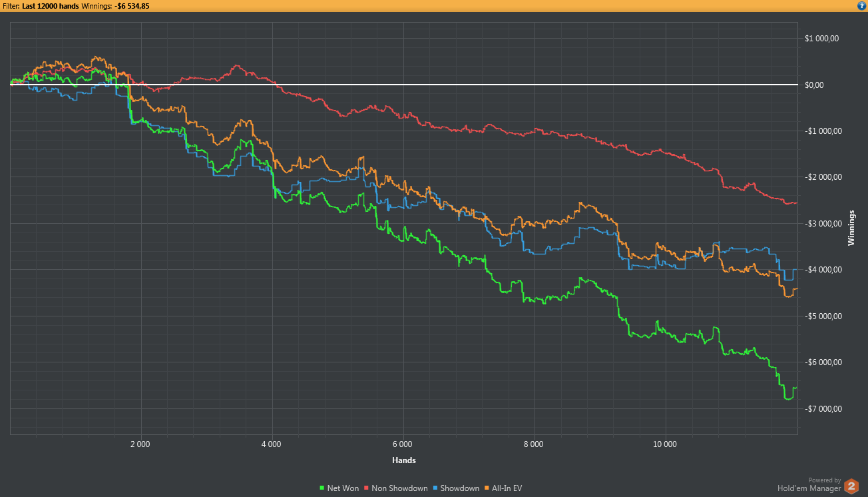The image size is (868, 497).
Task: Click the rotated Winnings y-axis title
Action: [851, 229]
